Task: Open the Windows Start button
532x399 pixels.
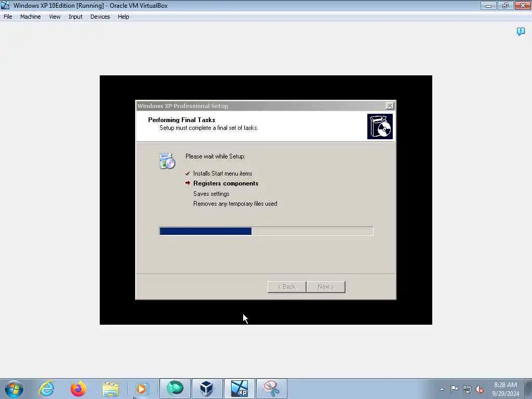Action: pos(14,389)
